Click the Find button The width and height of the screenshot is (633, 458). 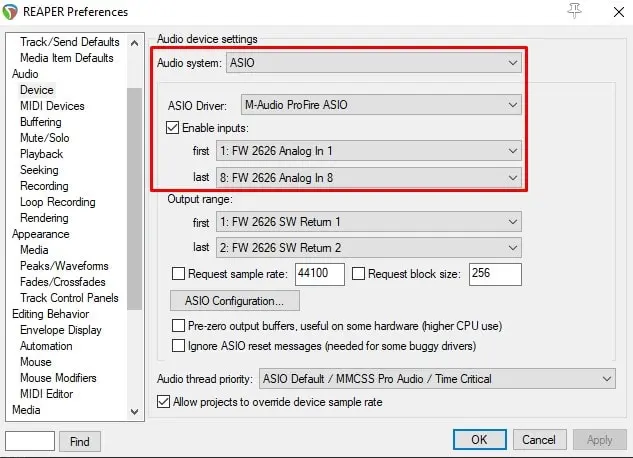tap(80, 441)
